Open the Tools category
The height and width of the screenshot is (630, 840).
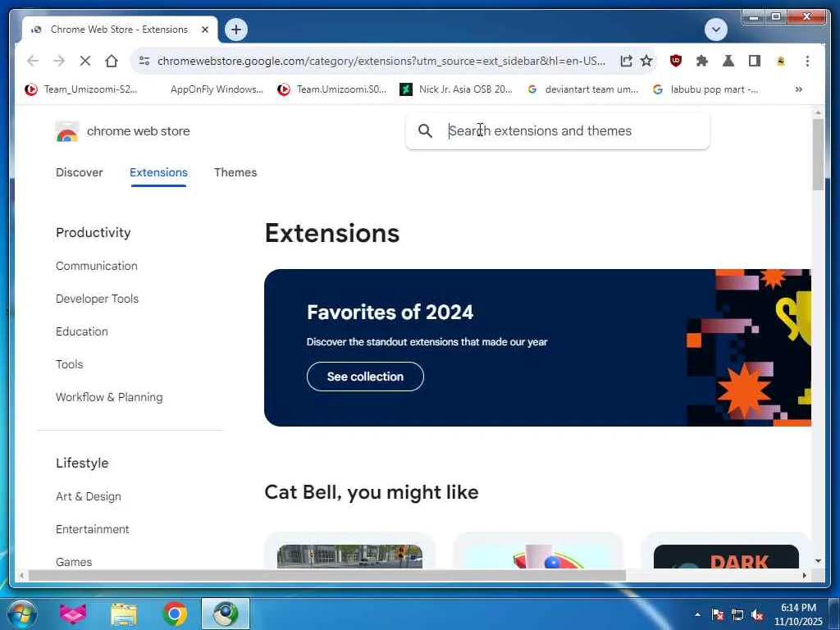coord(70,364)
